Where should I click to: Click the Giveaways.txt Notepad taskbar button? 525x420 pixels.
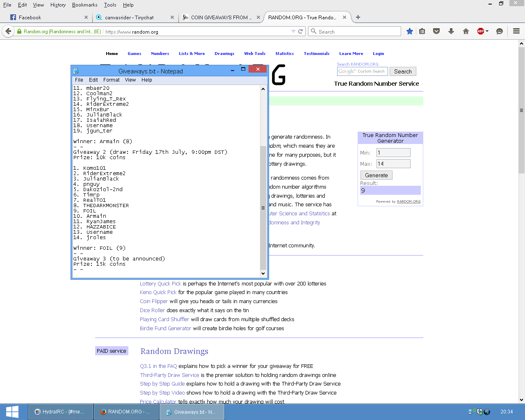(x=192, y=412)
